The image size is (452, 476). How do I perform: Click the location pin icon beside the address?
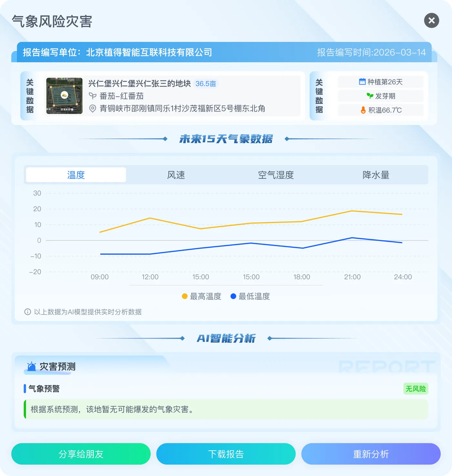pyautogui.click(x=93, y=109)
